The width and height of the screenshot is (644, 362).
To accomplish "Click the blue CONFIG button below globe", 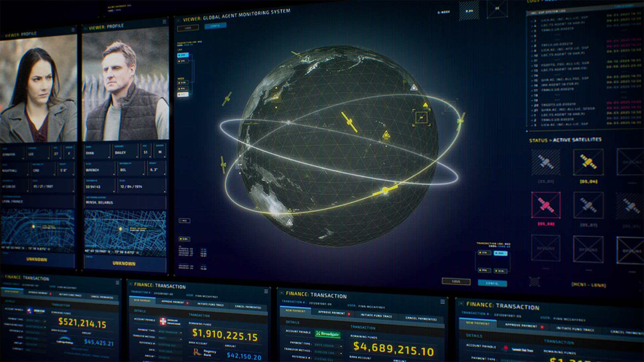I will [x=492, y=283].
